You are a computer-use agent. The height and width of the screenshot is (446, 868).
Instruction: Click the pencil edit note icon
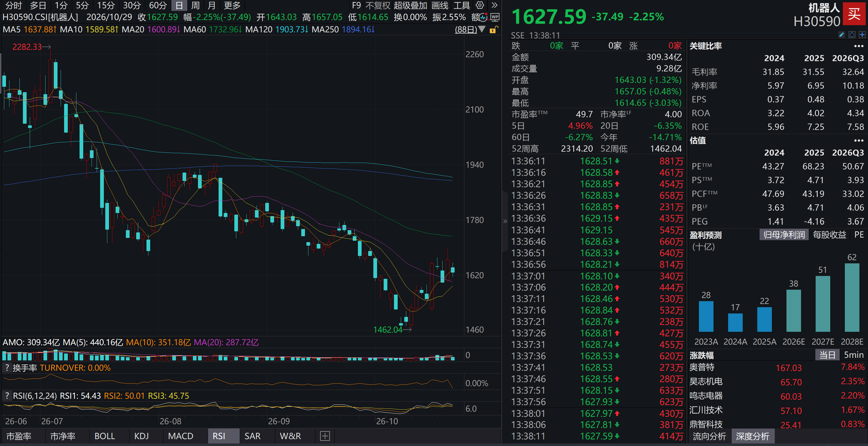(841, 35)
